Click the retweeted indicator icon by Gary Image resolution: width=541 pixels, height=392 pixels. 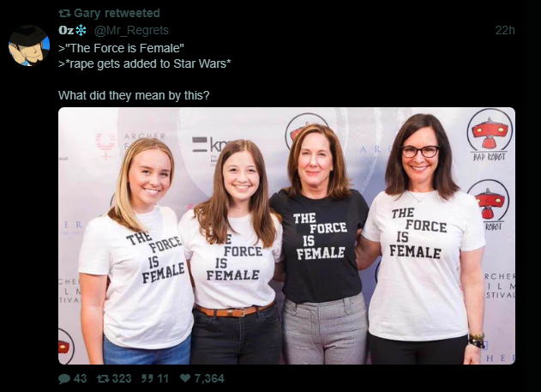point(64,14)
